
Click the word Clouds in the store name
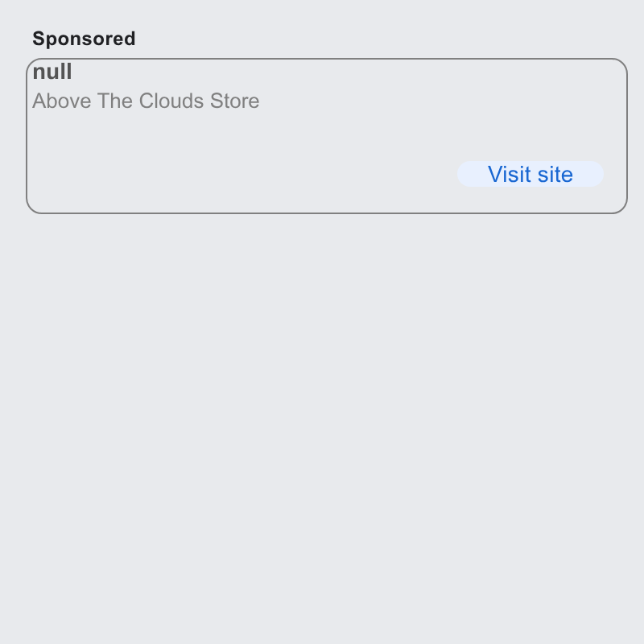tap(171, 101)
